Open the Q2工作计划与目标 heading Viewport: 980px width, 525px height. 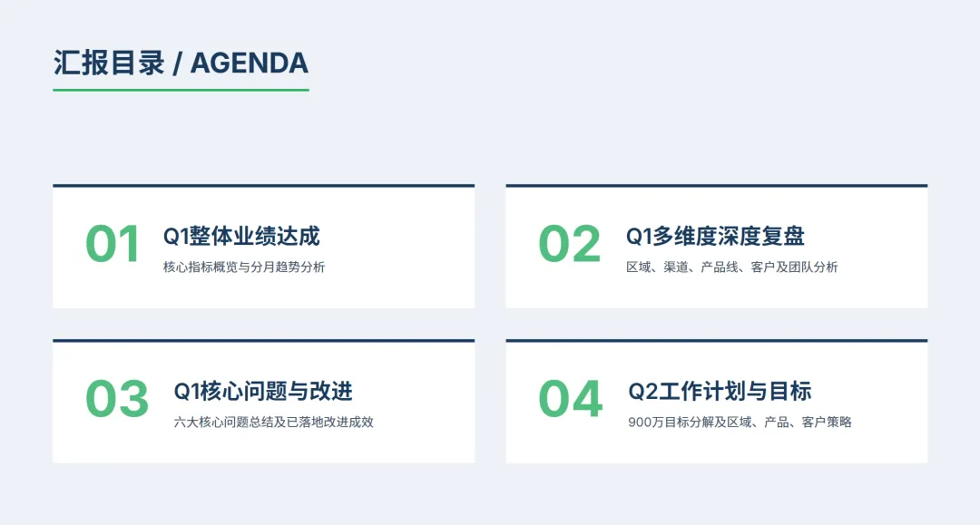pos(720,392)
